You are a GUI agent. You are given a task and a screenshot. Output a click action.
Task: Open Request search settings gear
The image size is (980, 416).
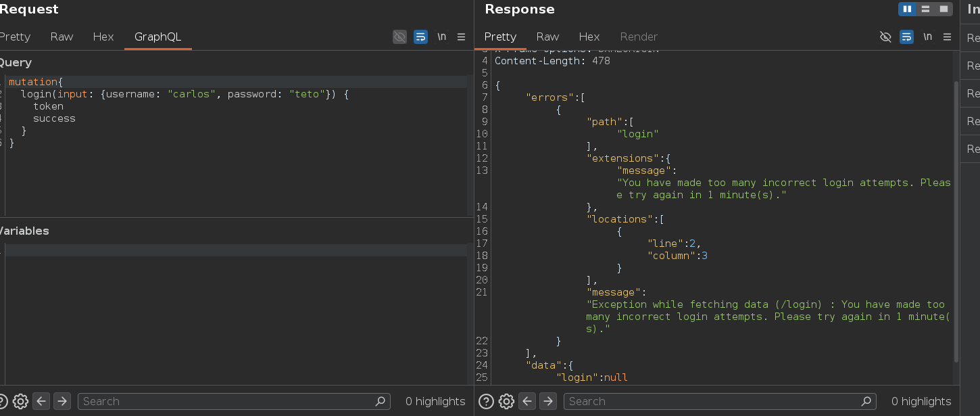point(20,401)
